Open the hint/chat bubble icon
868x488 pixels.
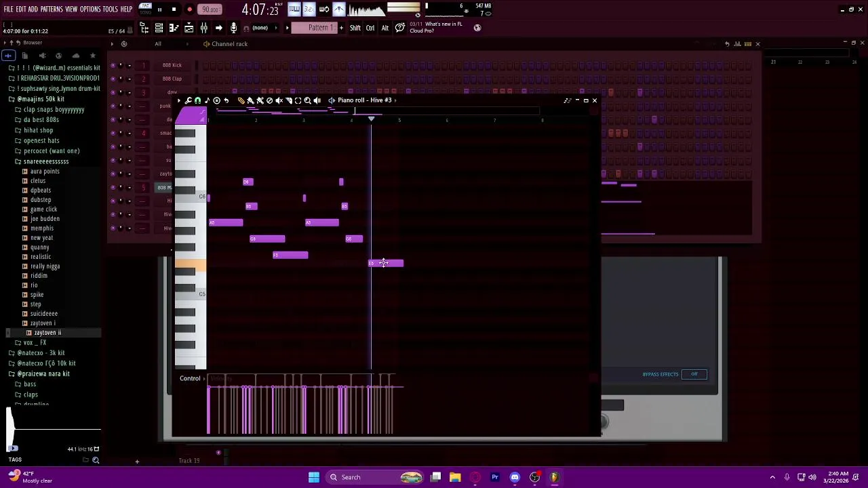[400, 28]
